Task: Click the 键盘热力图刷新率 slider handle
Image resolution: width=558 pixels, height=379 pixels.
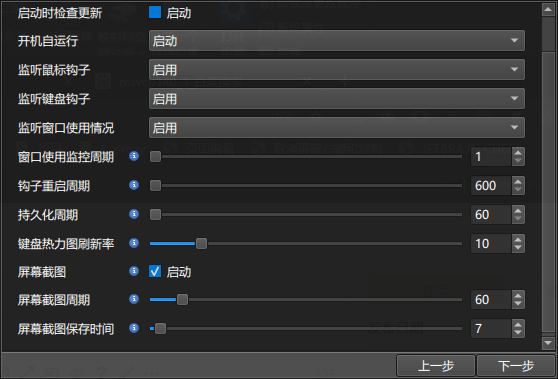Action: click(x=201, y=243)
